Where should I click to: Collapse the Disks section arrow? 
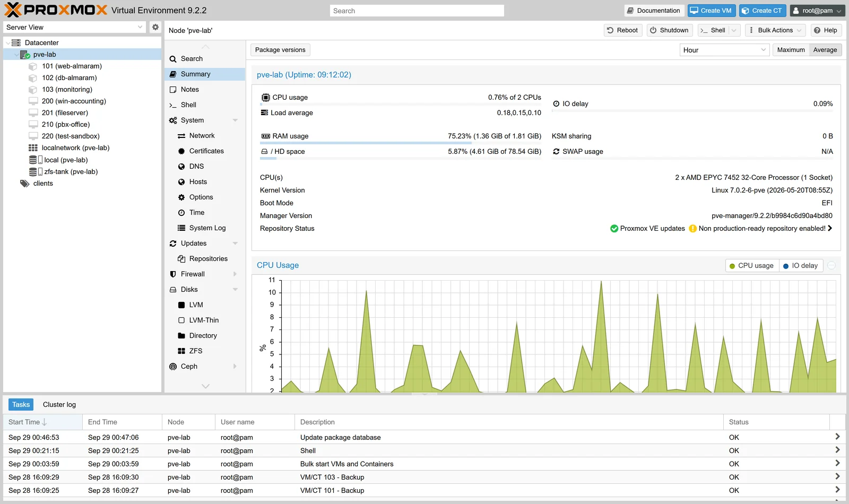[235, 290]
